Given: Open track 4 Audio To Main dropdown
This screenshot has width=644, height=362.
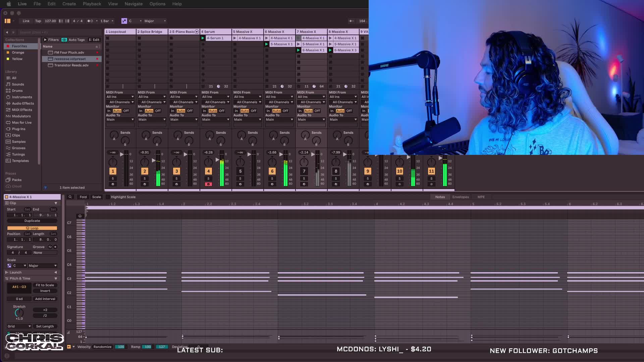Looking at the screenshot, I should [216, 119].
